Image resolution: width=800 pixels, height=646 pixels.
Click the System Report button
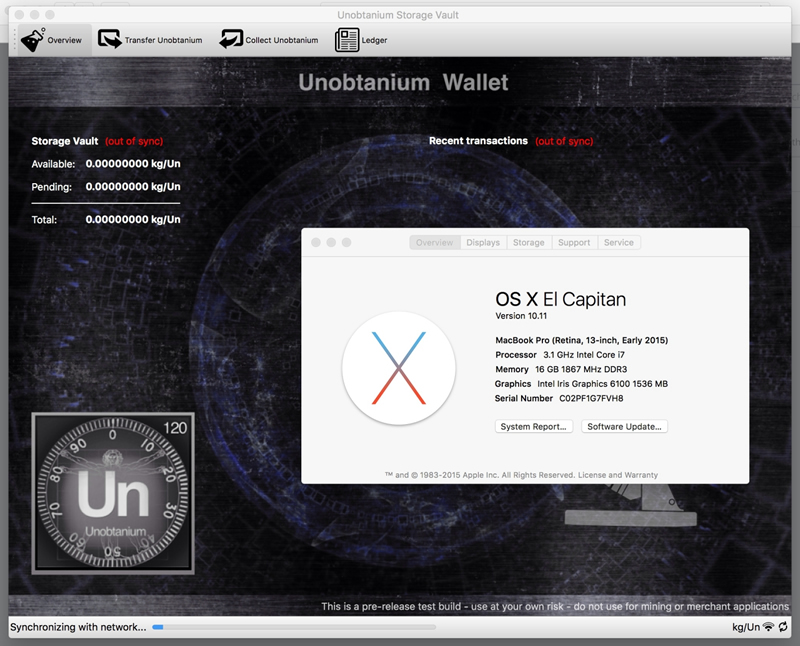tap(535, 427)
